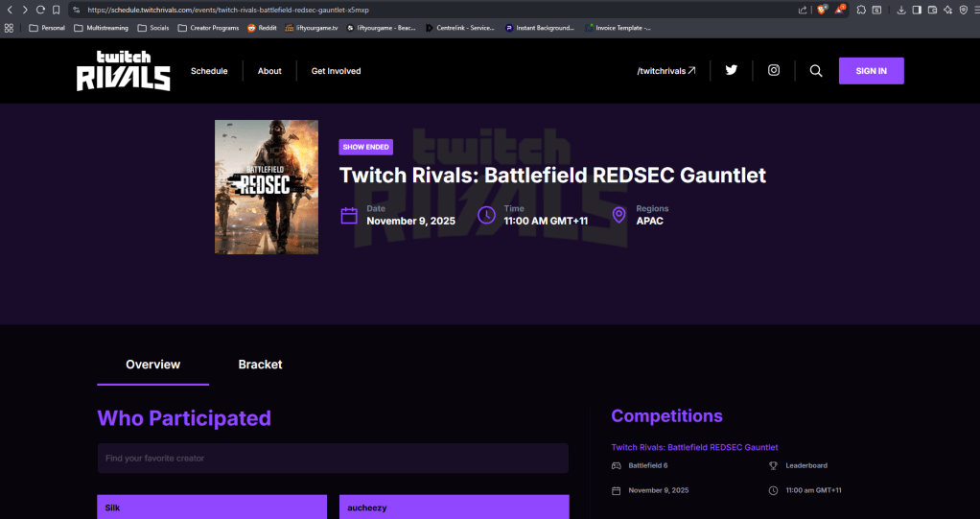The image size is (980, 519).
Task: Expand the Socials bookmarks folder
Action: click(153, 28)
